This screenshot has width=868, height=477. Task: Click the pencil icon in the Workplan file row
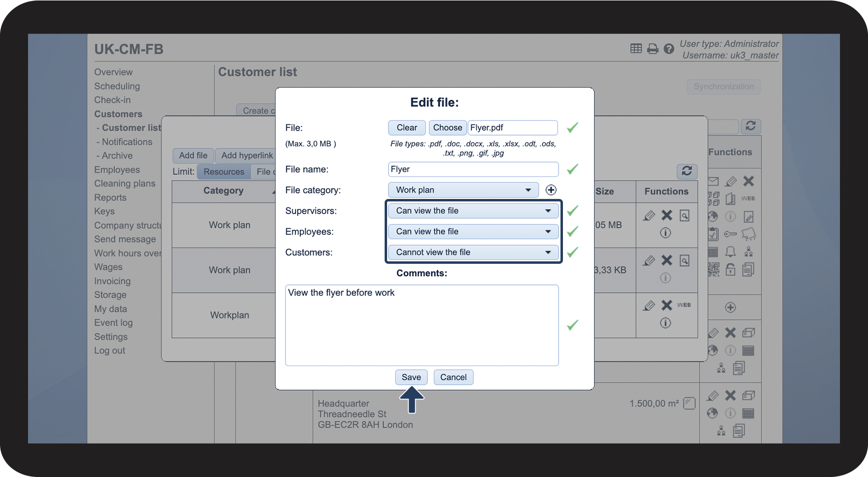[x=649, y=306]
